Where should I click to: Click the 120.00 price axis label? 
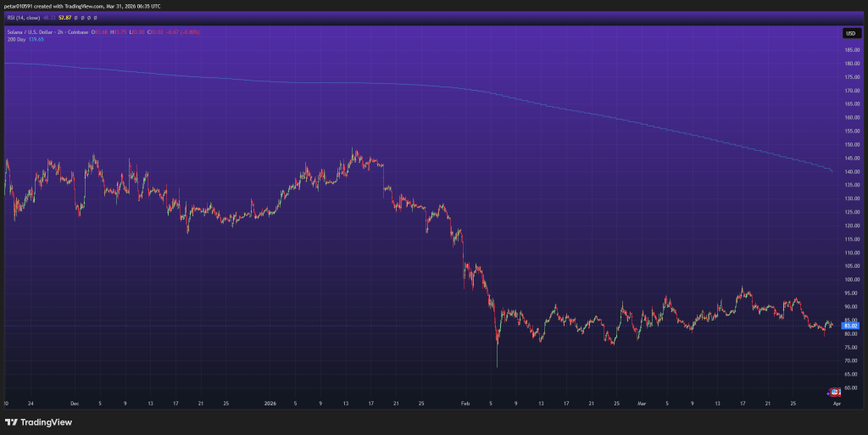point(852,226)
